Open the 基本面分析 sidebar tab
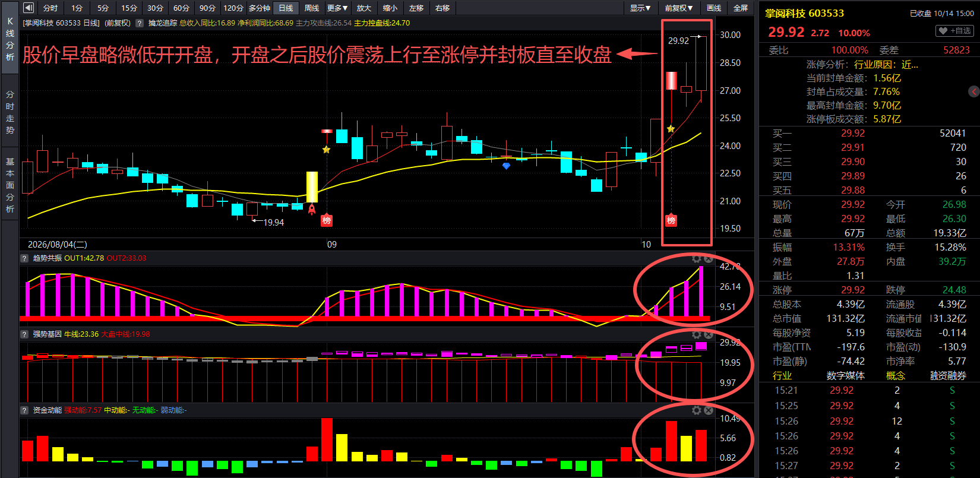The image size is (980, 478). pos(10,185)
